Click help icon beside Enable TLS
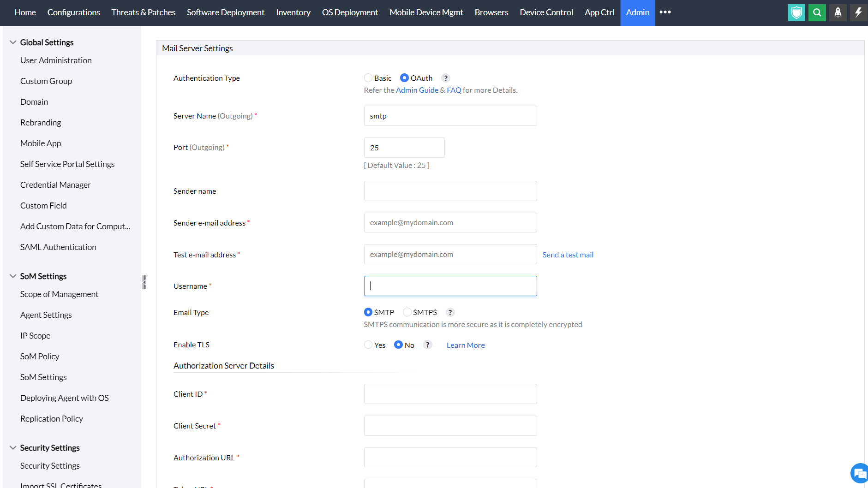 pos(428,345)
